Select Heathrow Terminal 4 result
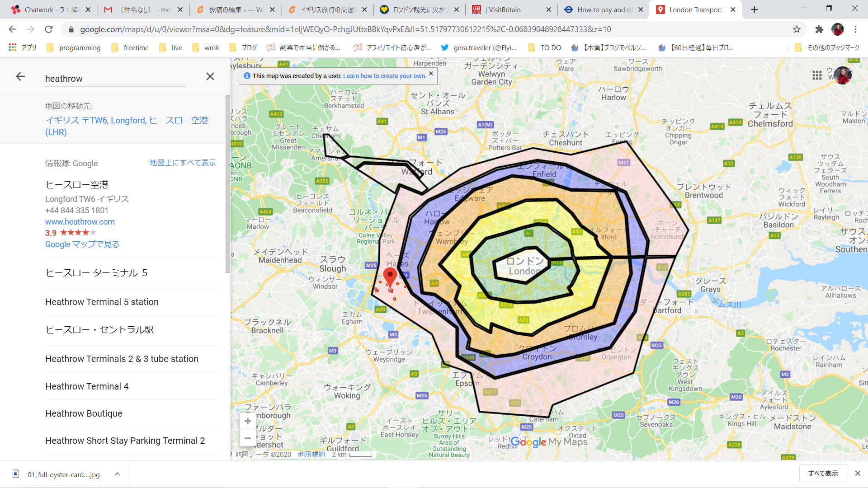The width and height of the screenshot is (868, 488). click(x=87, y=386)
